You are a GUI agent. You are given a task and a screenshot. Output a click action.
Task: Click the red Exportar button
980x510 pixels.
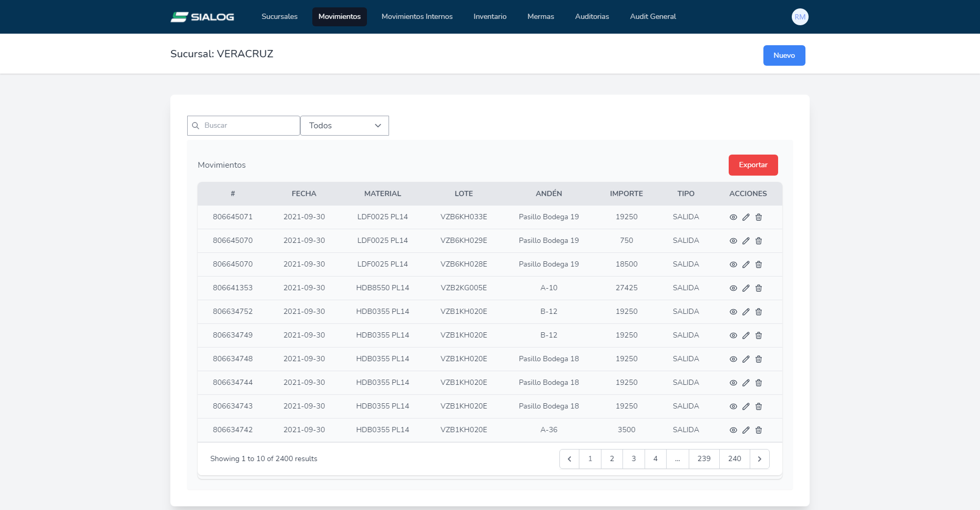click(x=753, y=165)
